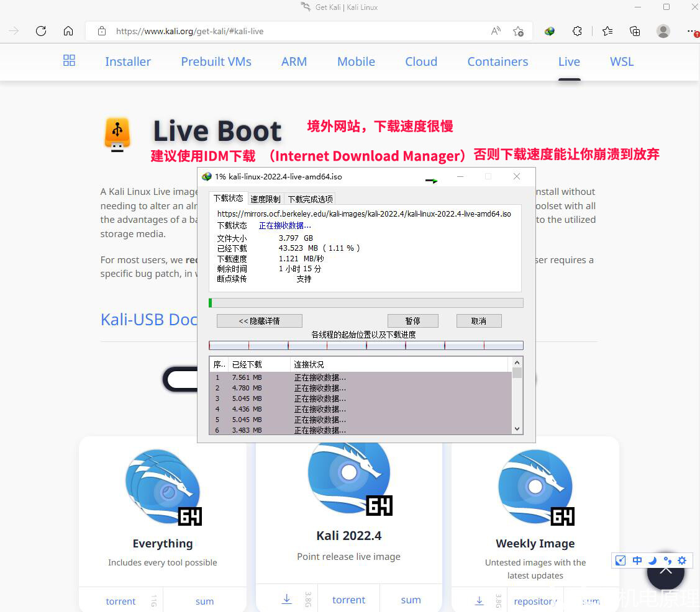
Task: Select thread row 2 with 4.780 MB
Action: 360,388
